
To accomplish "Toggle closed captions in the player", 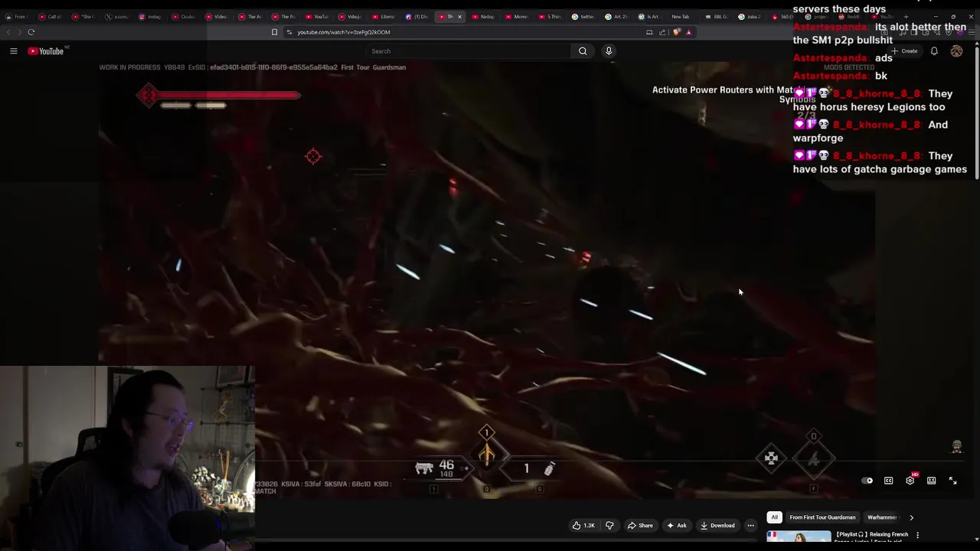I will (x=888, y=481).
